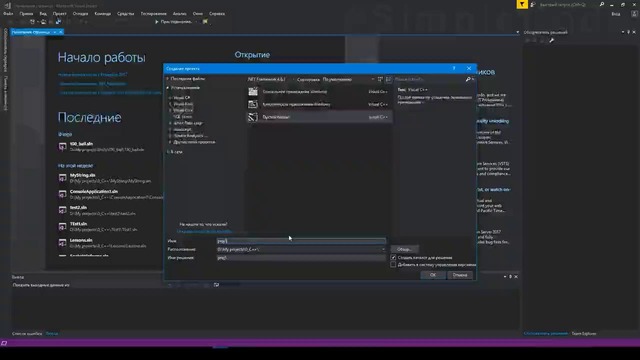Open the File menu
640x360 pixels.
(8, 13)
